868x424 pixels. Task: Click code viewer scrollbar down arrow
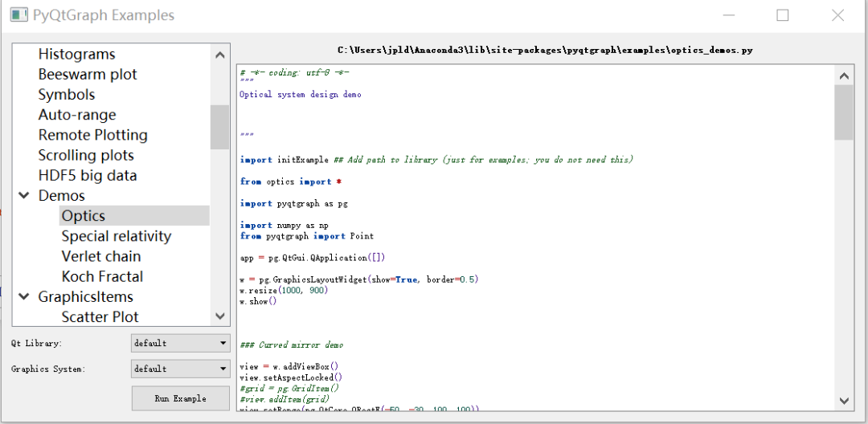(844, 400)
